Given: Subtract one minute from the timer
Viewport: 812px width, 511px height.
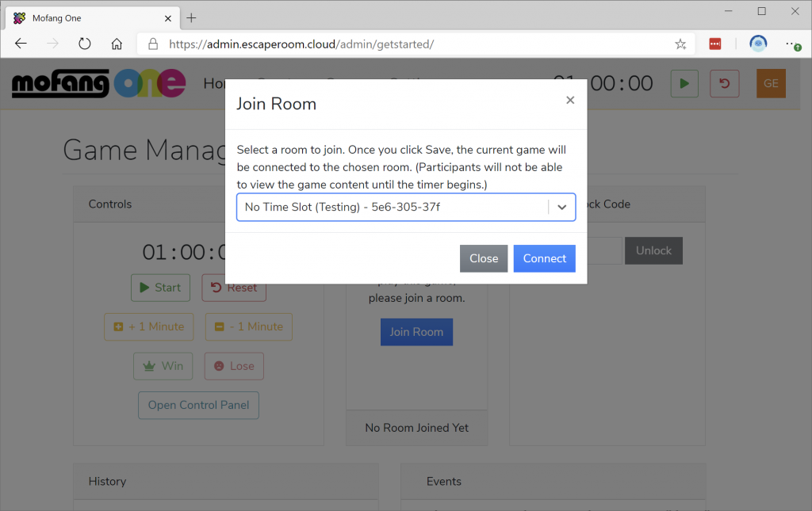Looking at the screenshot, I should click(x=249, y=326).
